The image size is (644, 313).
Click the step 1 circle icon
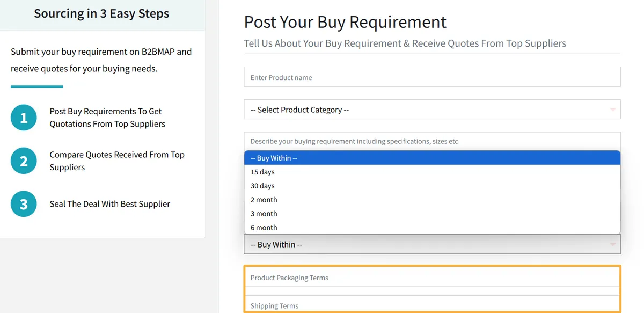[x=24, y=118]
